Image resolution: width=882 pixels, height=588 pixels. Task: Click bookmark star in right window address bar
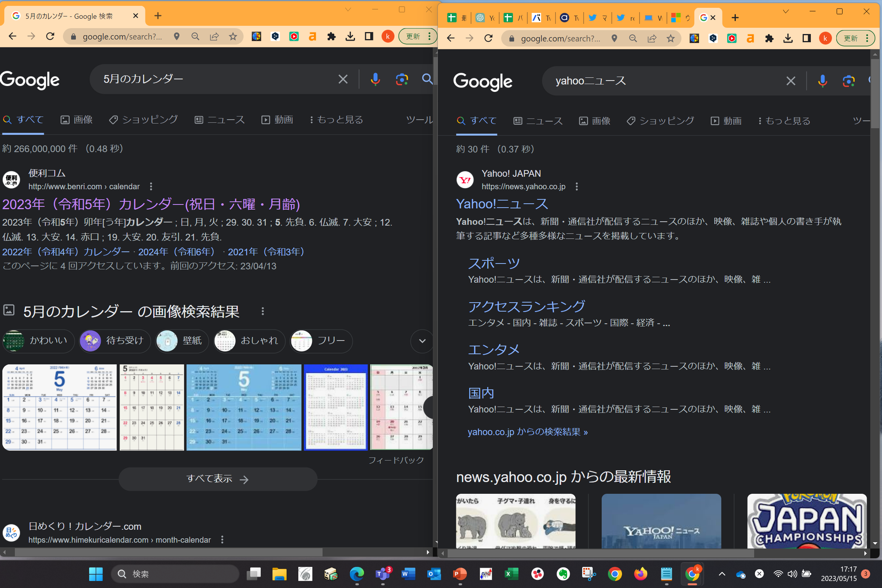pyautogui.click(x=671, y=38)
